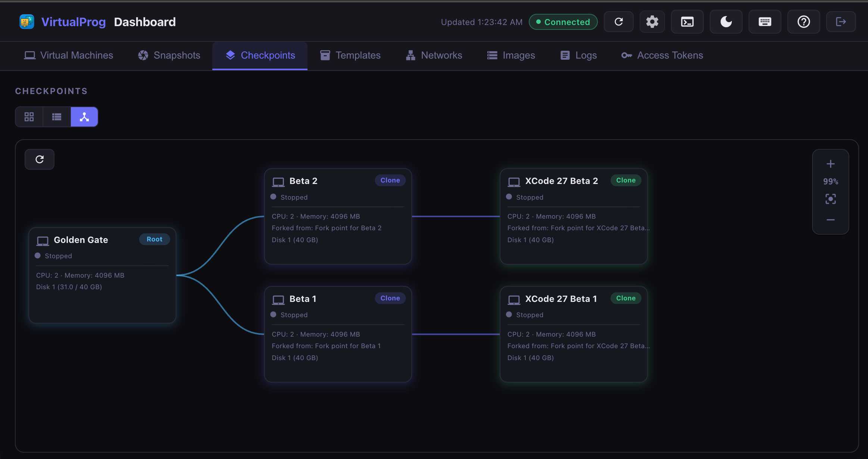Select the Golden Gate root node
This screenshot has height=459, width=868.
point(102,275)
